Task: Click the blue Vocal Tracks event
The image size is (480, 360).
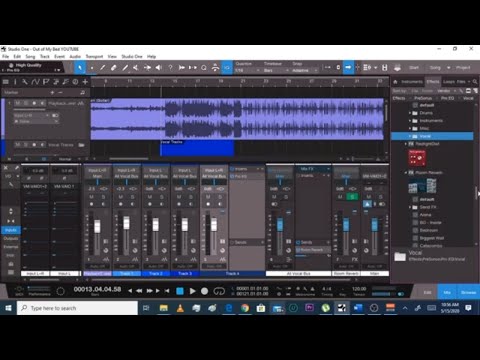Action: (x=197, y=148)
